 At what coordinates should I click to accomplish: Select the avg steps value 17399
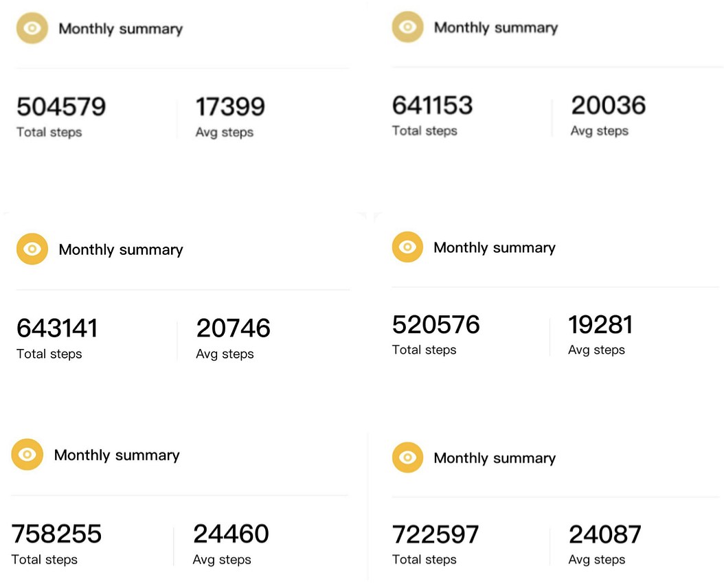230,106
